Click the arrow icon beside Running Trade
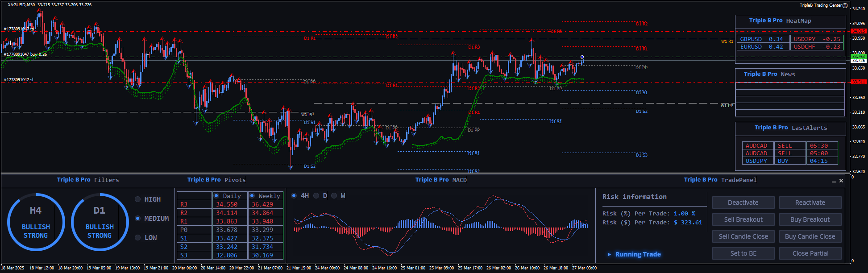 [610, 254]
